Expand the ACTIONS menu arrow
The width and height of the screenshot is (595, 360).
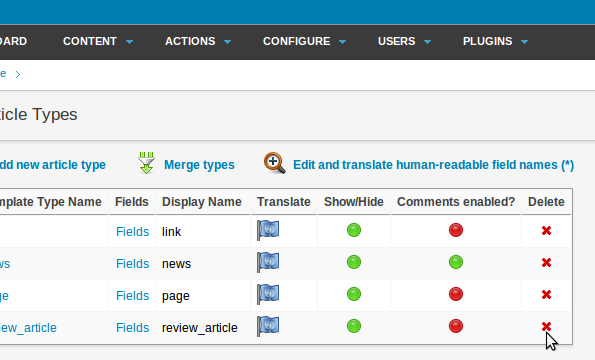[x=227, y=42]
